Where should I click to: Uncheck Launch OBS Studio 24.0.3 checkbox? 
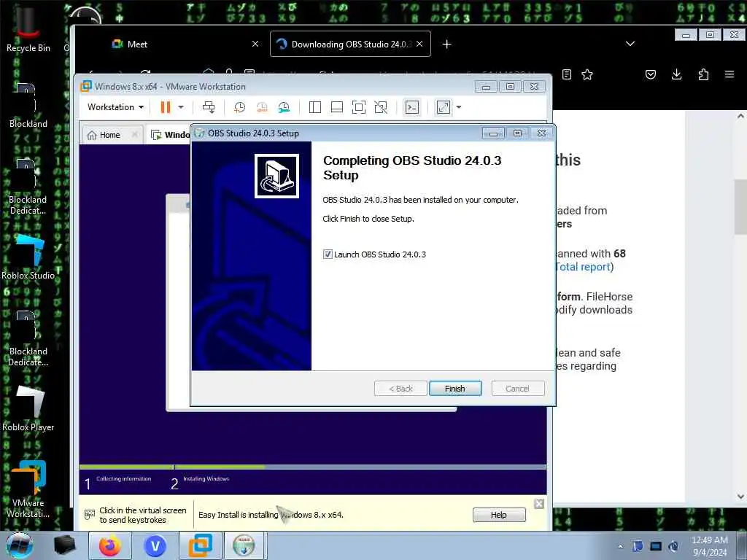(328, 254)
